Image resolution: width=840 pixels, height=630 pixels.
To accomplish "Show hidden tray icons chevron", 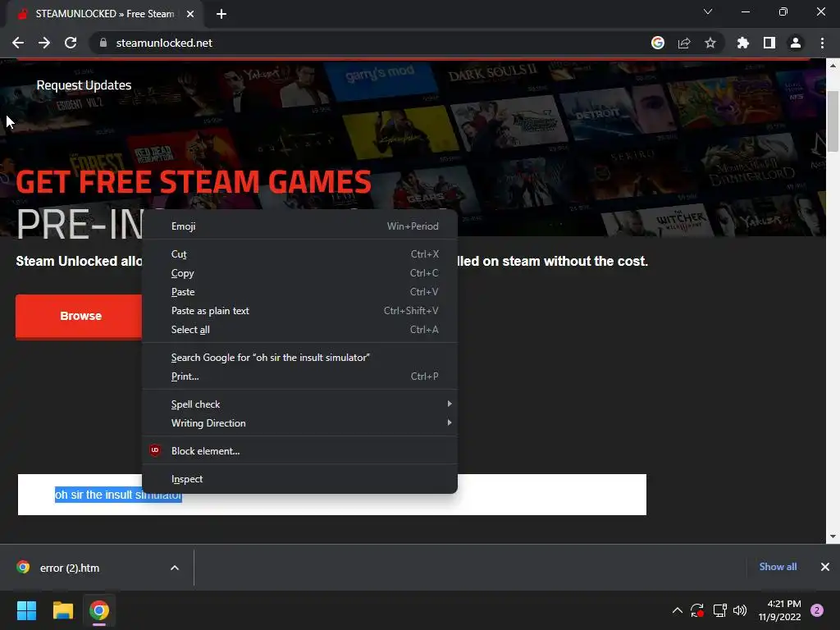I will (x=677, y=610).
